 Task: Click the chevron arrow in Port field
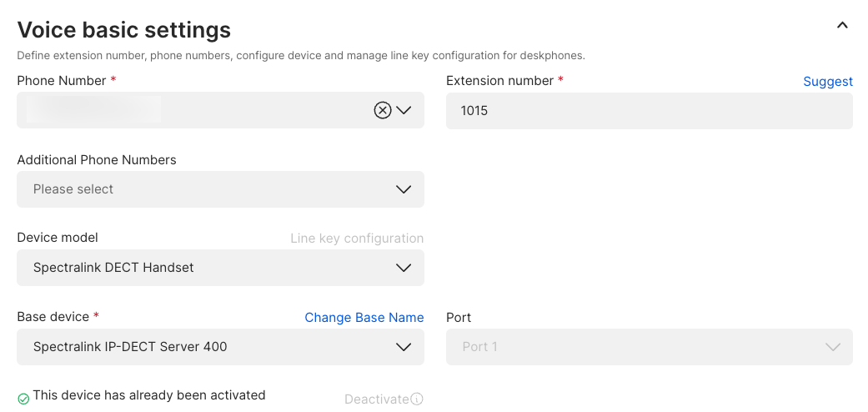click(832, 347)
